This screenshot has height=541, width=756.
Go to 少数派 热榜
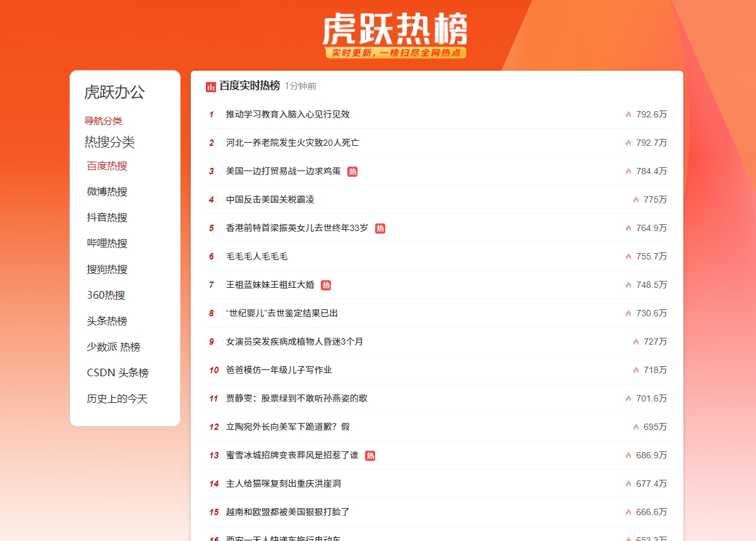coord(114,347)
